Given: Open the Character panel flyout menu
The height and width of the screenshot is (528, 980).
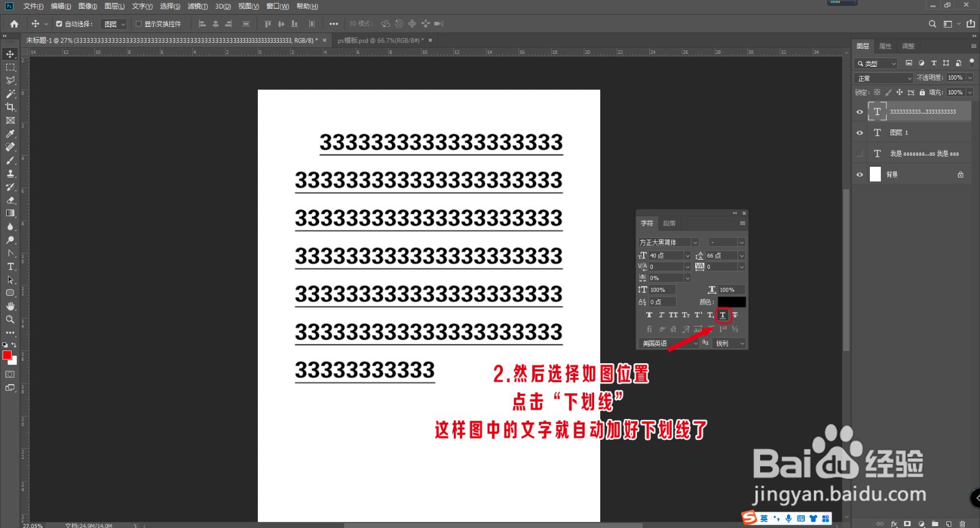Looking at the screenshot, I should coord(742,223).
